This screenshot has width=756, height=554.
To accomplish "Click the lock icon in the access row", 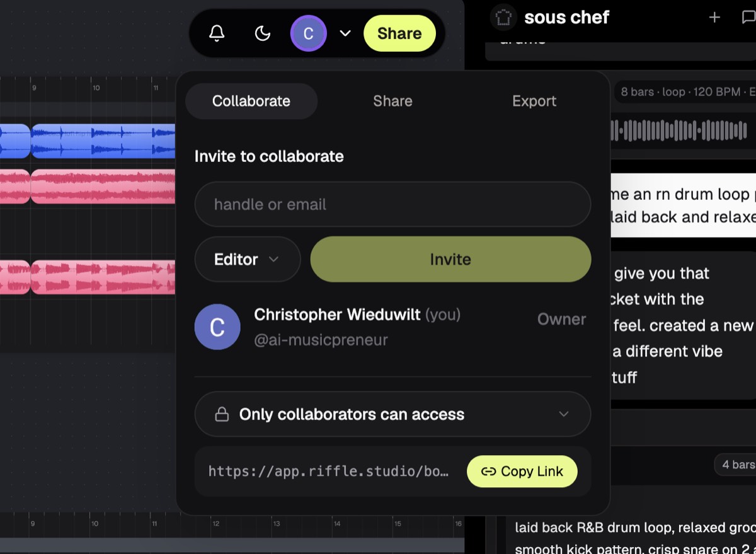I will point(222,414).
